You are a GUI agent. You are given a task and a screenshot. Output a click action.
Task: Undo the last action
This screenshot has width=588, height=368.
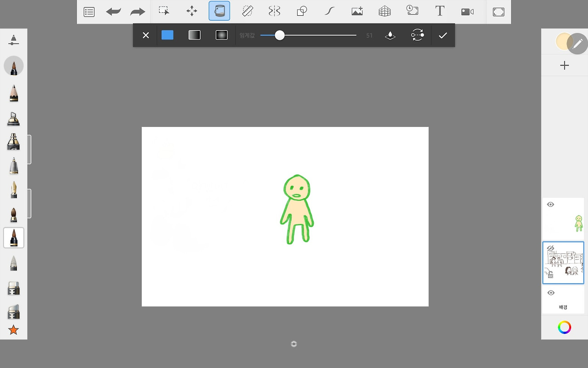tap(113, 11)
